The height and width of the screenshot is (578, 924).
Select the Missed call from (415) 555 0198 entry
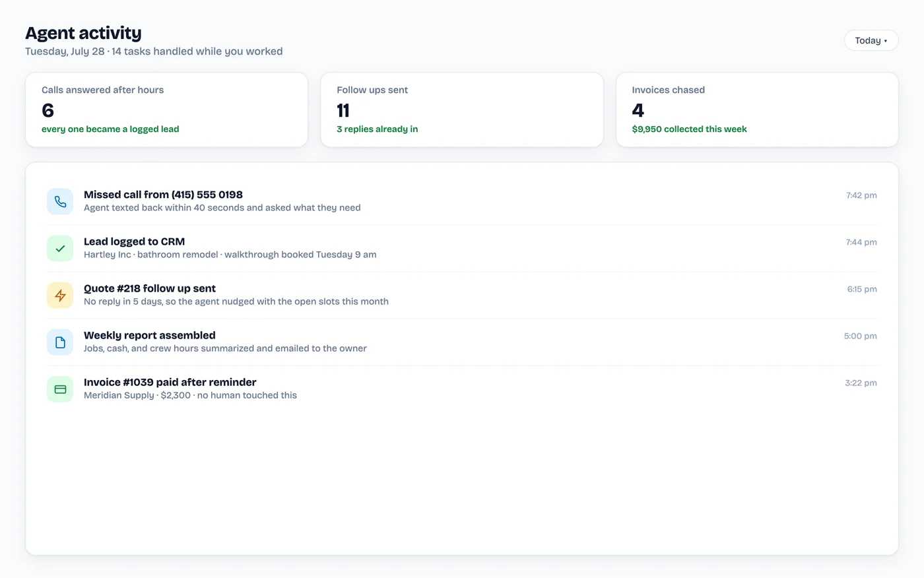(462, 201)
